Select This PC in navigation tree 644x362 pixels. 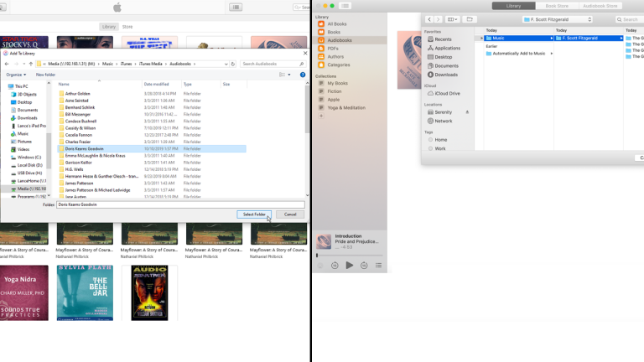[21, 86]
